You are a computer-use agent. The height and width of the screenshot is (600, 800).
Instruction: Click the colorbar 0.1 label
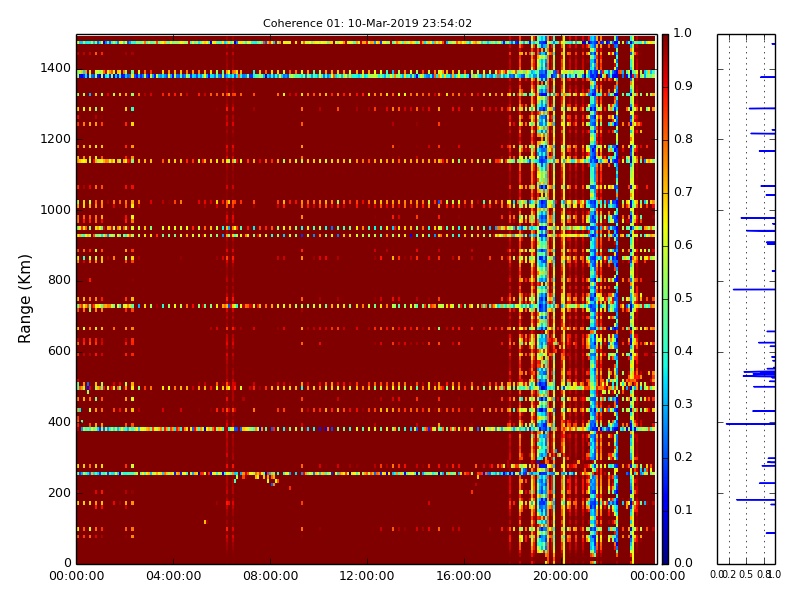coord(683,510)
